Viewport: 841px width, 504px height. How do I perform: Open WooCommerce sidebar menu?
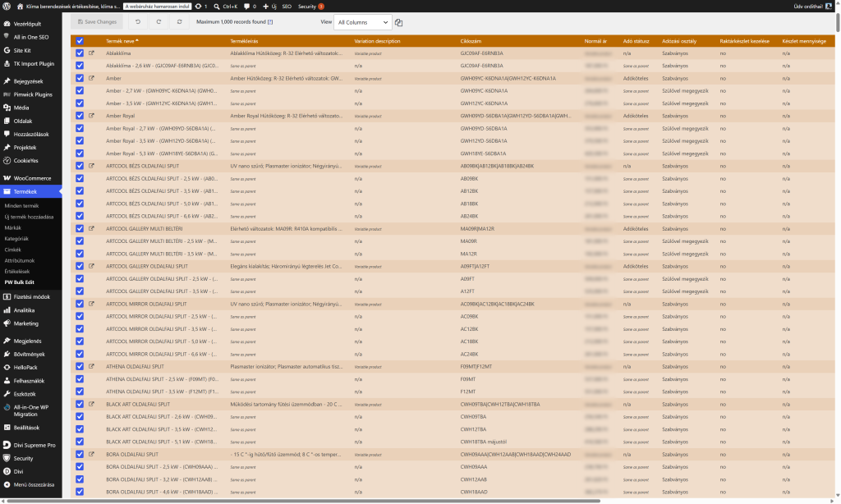pos(31,178)
